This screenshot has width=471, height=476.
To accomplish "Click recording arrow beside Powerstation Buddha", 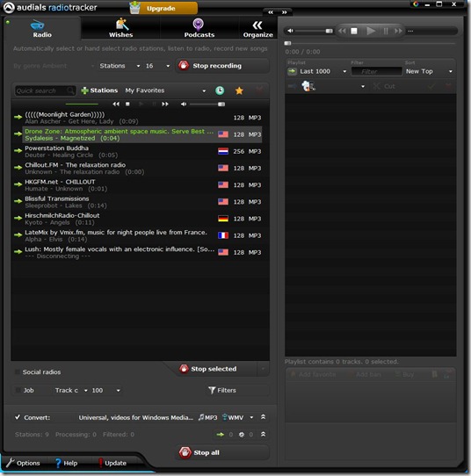I will point(18,150).
